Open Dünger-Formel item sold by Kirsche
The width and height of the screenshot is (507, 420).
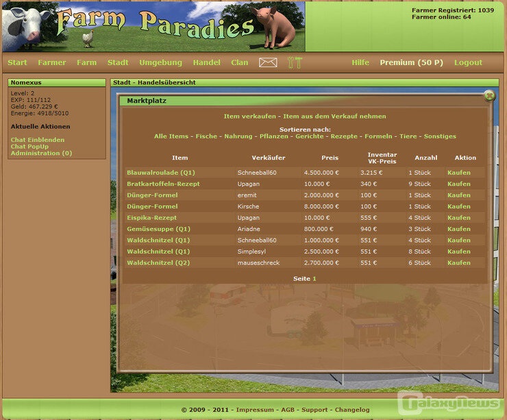(152, 207)
